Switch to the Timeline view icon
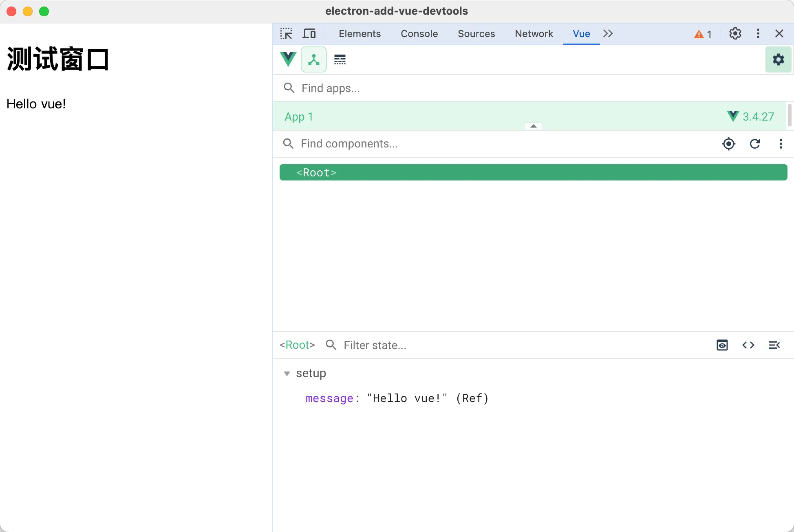The height and width of the screenshot is (532, 794). [340, 59]
